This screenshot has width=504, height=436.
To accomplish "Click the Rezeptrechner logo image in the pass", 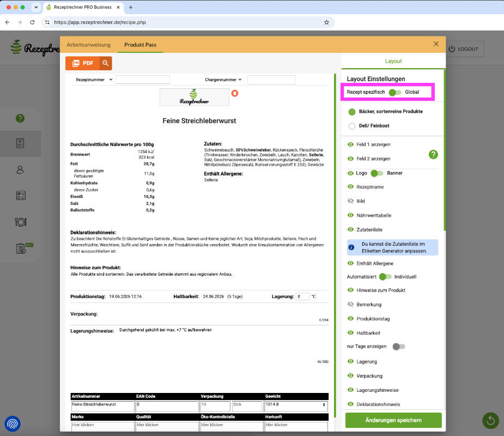I will point(194,97).
